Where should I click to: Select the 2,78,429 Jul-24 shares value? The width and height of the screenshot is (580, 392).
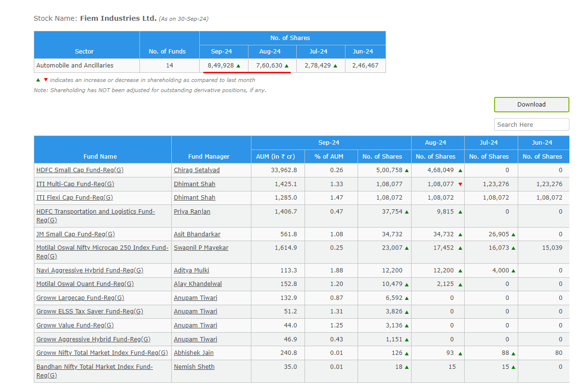(318, 66)
